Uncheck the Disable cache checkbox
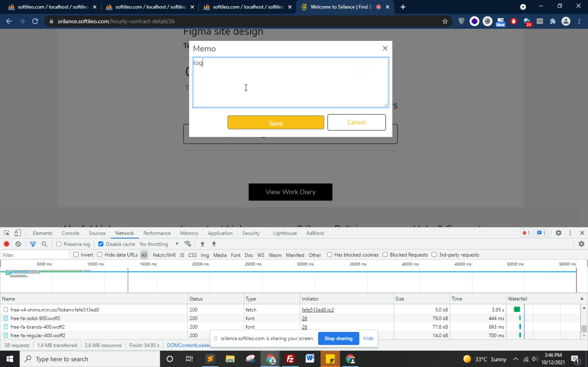The width and height of the screenshot is (588, 367). 101,244
